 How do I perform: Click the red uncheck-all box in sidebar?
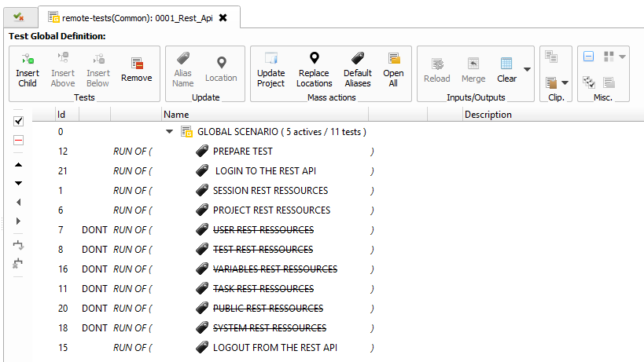pos(19,141)
